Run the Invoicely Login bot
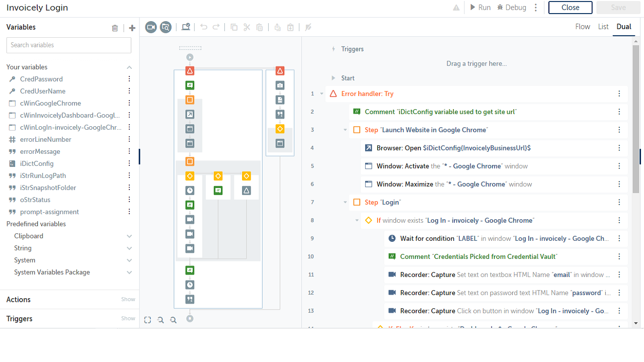Screen dimensions: 644x362 point(480,8)
